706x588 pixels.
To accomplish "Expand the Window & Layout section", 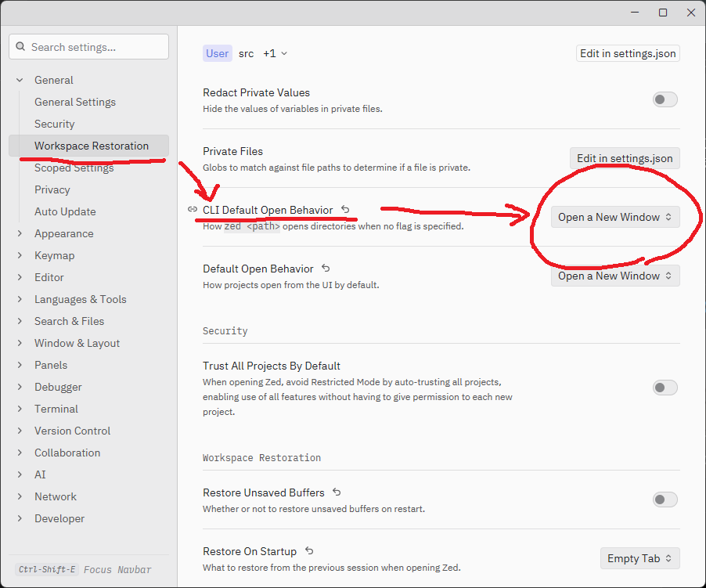I will (20, 343).
